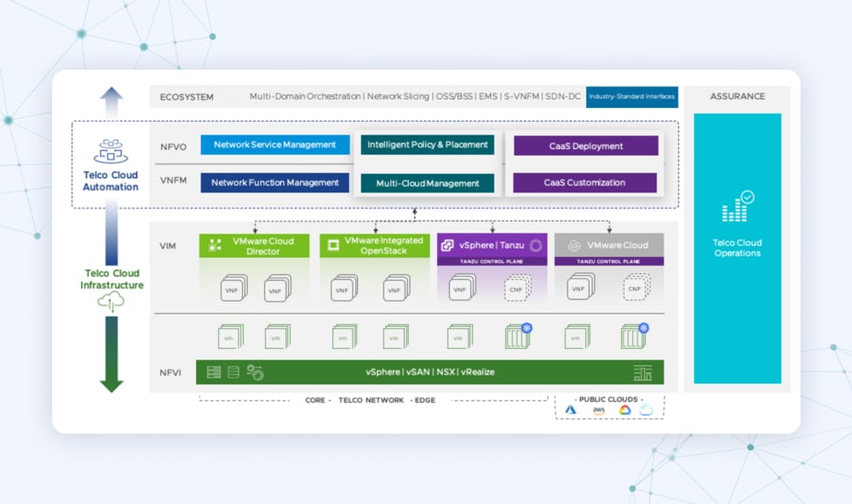This screenshot has width=852, height=504.
Task: Click the AWS logo under Public Clouds
Action: pyautogui.click(x=599, y=410)
